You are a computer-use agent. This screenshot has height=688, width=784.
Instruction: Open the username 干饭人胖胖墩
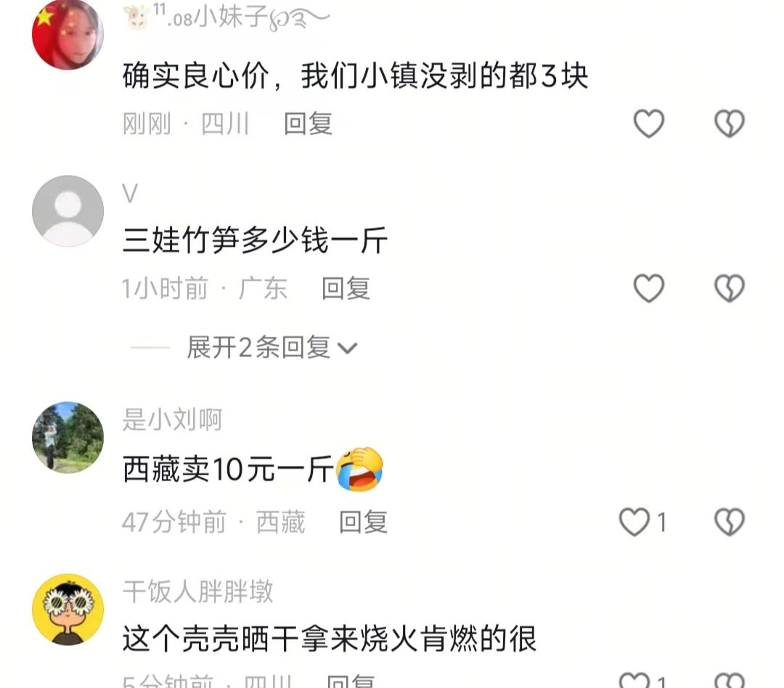(x=198, y=591)
